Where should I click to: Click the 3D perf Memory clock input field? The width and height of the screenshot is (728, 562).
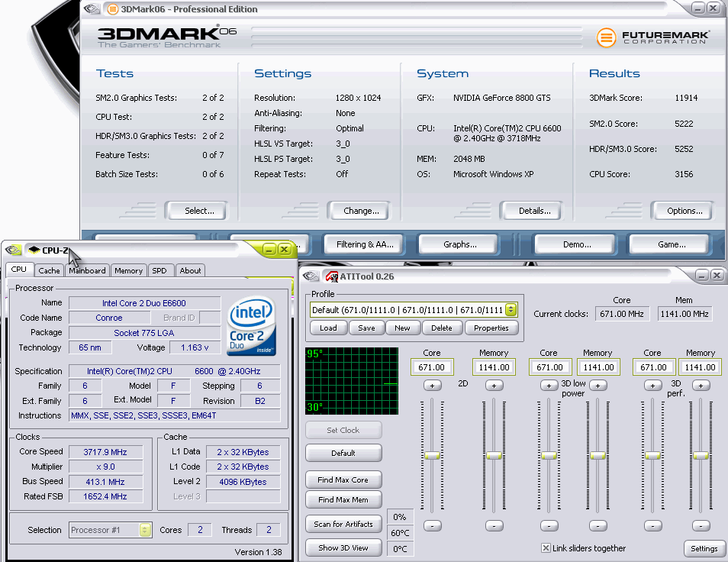pyautogui.click(x=700, y=367)
